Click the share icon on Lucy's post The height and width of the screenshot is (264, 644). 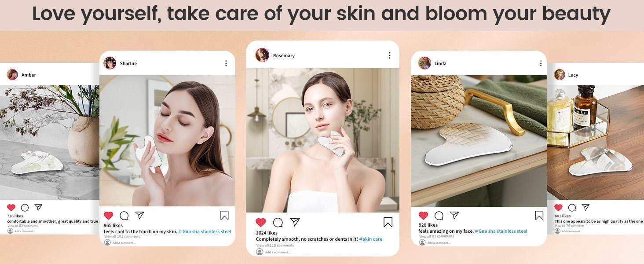click(x=585, y=207)
